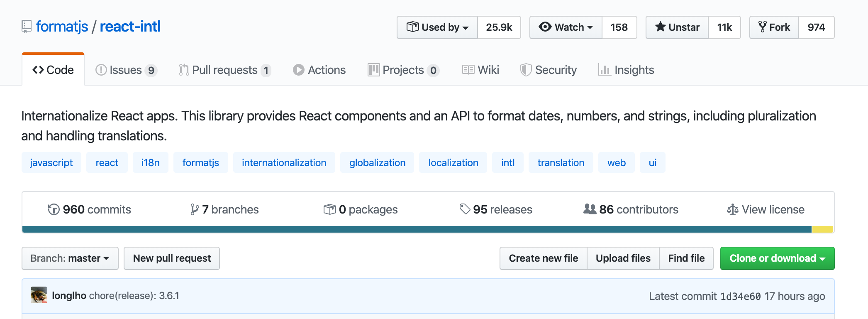868x319 pixels.
Task: Open longlho's author link
Action: (x=69, y=296)
